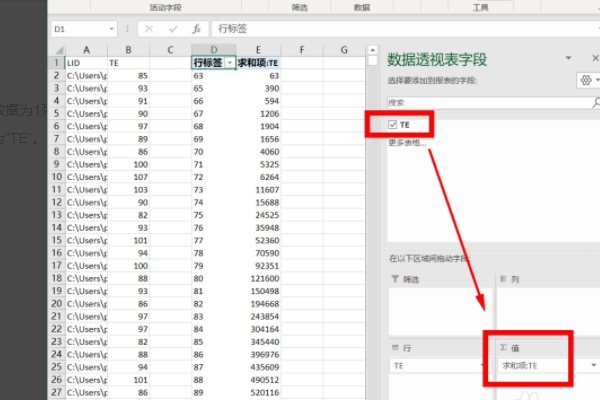Screen dimensions: 600x400
Task: Select row 10 header
Action: coord(58,176)
